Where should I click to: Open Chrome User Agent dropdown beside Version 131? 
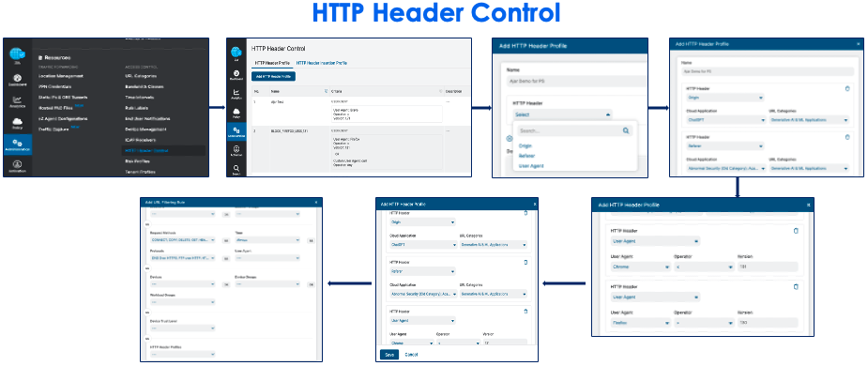coord(641,267)
